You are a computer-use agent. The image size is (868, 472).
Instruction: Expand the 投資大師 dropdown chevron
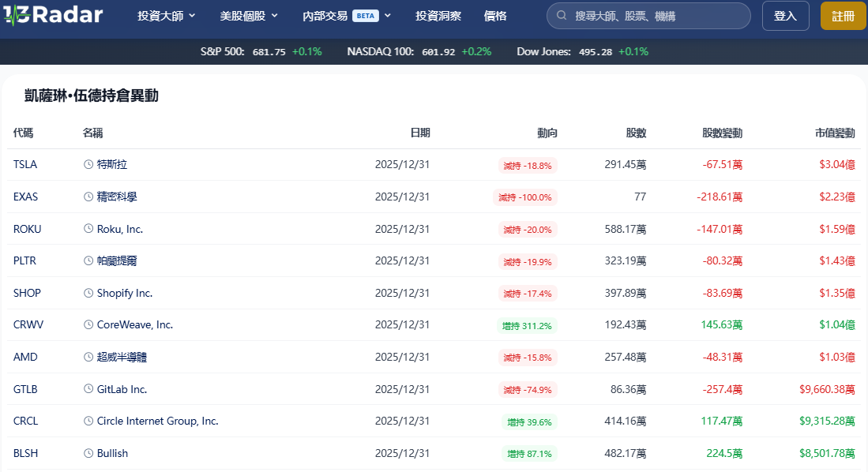point(192,16)
